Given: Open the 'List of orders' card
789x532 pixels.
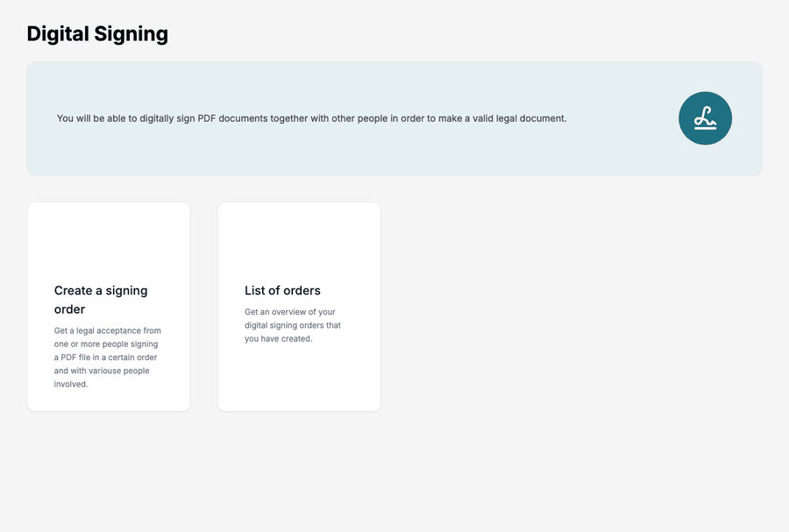Looking at the screenshot, I should click(299, 307).
